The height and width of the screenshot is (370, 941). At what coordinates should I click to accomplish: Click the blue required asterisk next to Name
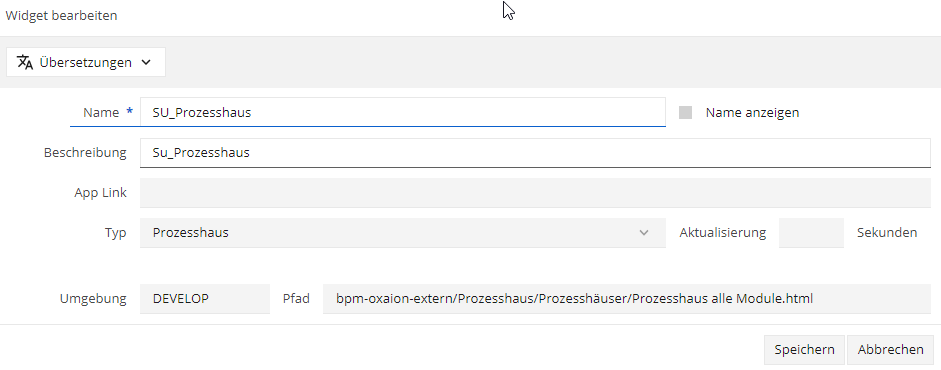[x=130, y=112]
